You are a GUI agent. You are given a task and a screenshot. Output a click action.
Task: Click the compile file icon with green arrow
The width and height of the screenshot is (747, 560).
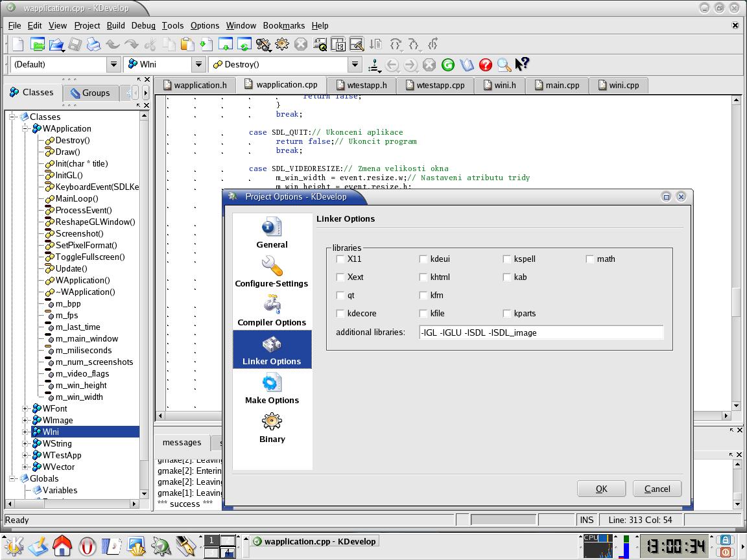click(225, 44)
